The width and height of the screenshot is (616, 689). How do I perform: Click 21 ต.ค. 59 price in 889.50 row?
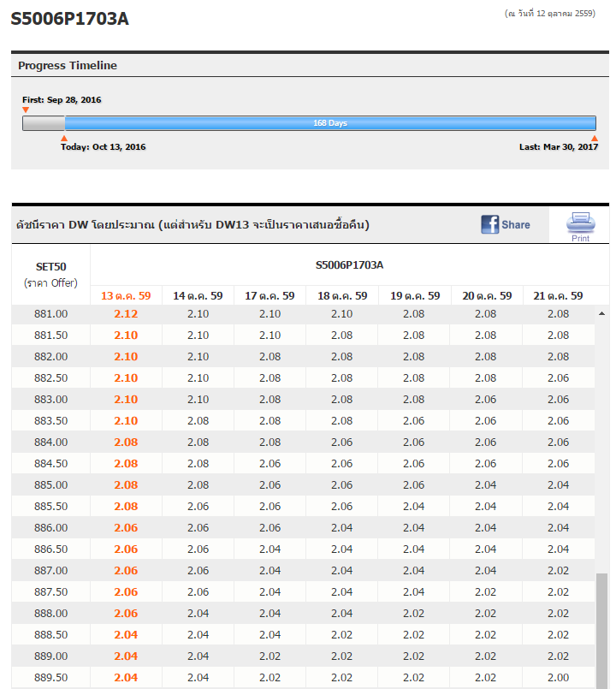coord(558,677)
